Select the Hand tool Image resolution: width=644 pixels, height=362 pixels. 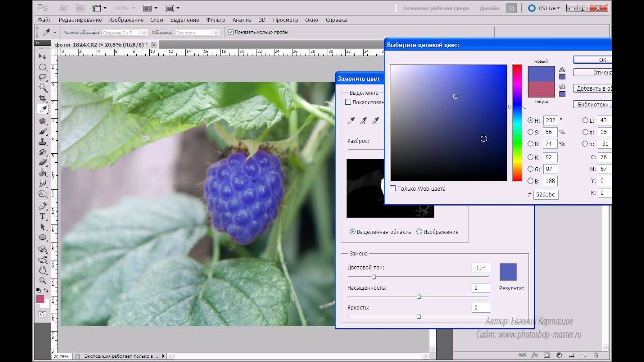click(x=43, y=270)
